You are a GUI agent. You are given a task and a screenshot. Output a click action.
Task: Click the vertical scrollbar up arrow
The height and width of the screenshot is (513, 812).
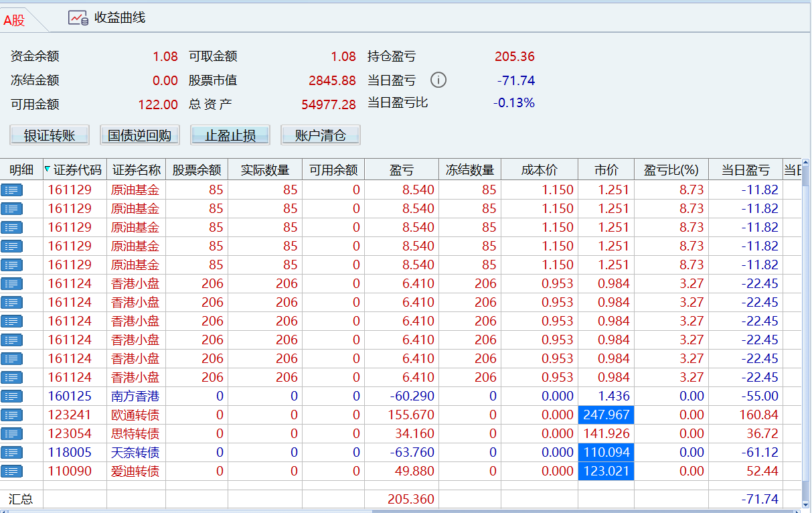point(805,164)
